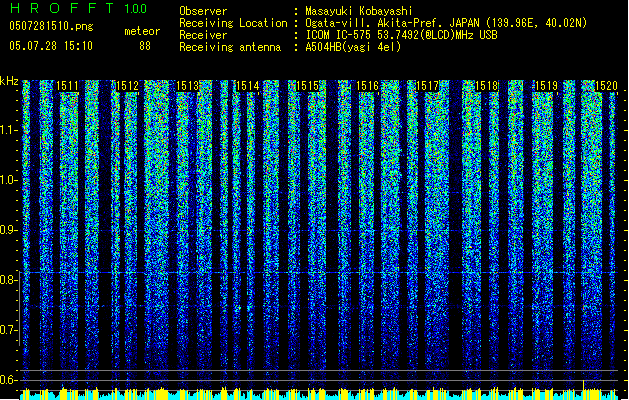Click the 'Receiving antenna' field label
Screen dimensions: 629x400
tap(230, 47)
